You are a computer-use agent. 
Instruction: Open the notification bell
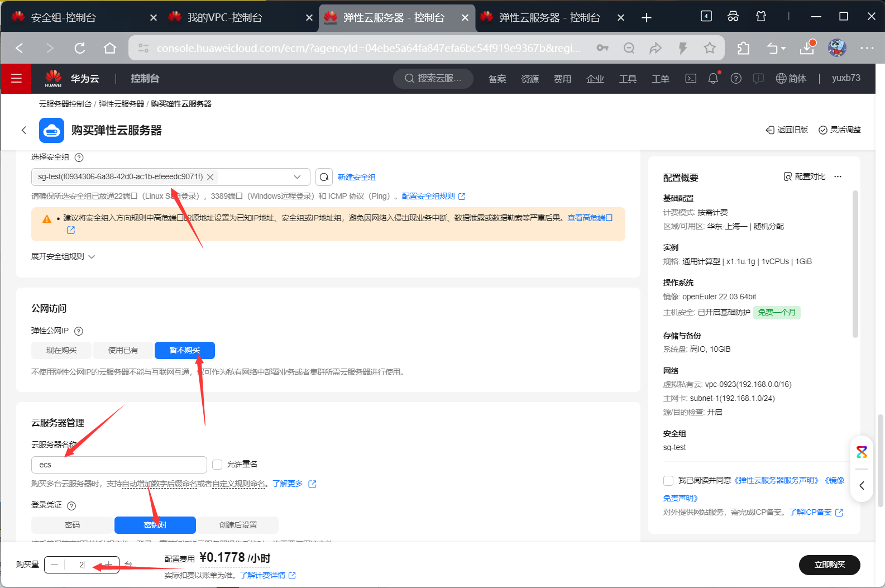click(x=713, y=78)
